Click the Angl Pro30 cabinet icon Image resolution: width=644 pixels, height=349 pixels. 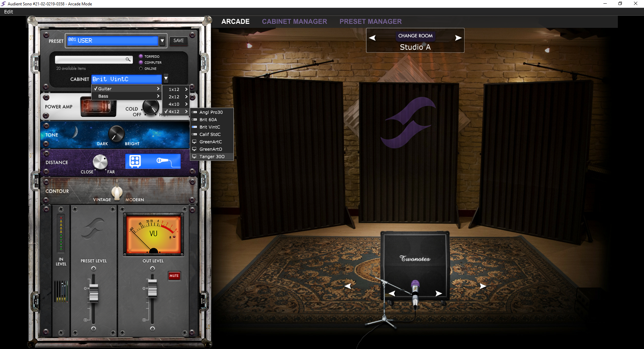click(x=194, y=112)
